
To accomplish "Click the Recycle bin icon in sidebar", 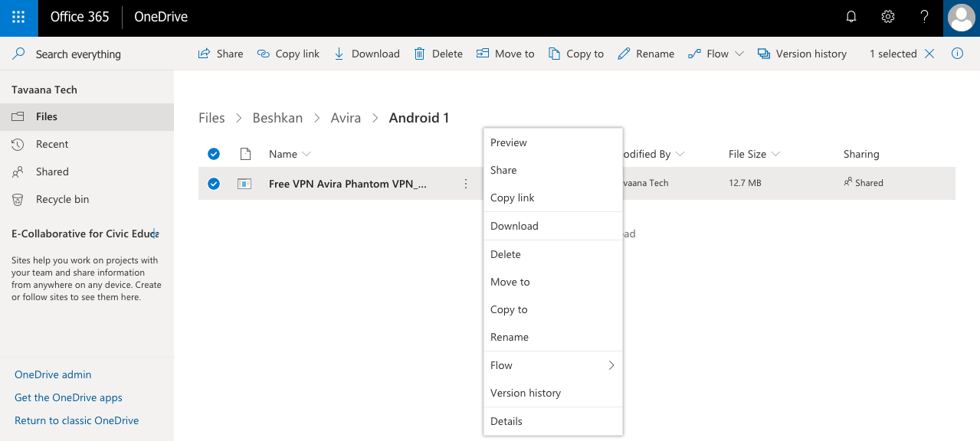I will (x=18, y=199).
